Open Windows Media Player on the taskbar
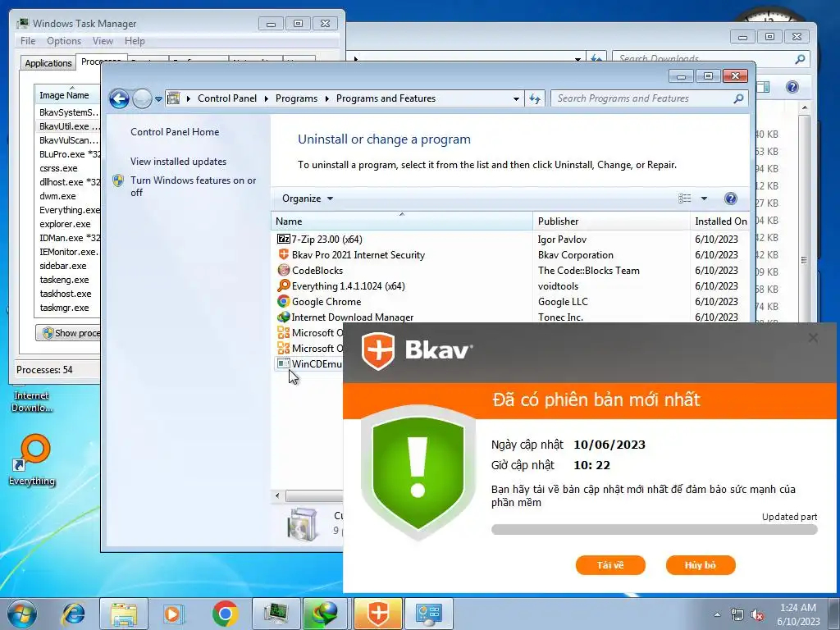Screen dimensions: 840x630 point(173,614)
